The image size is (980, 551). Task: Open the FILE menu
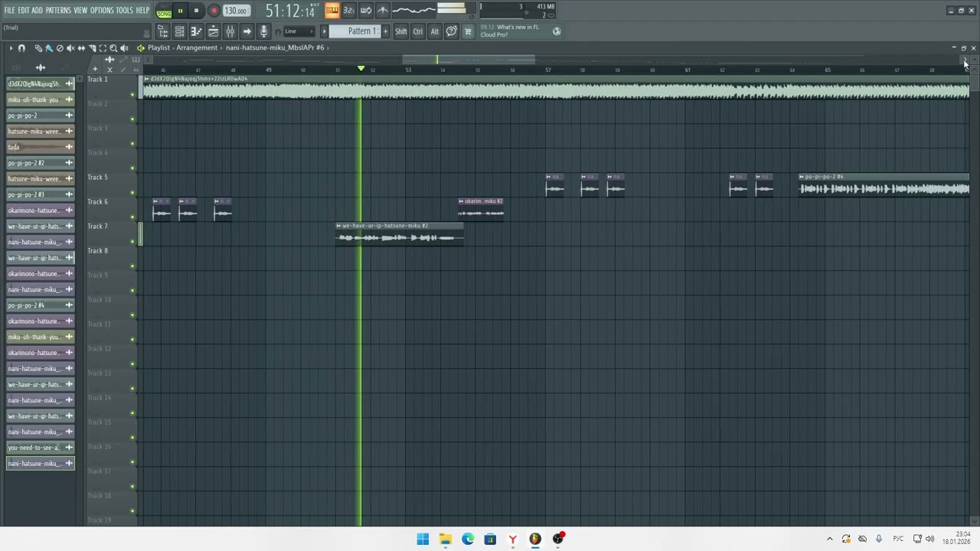click(9, 10)
